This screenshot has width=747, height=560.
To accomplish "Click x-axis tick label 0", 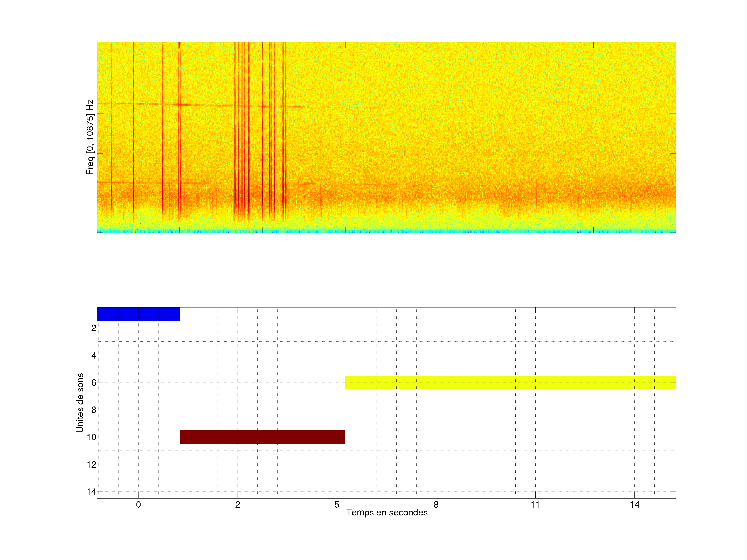I will [138, 505].
